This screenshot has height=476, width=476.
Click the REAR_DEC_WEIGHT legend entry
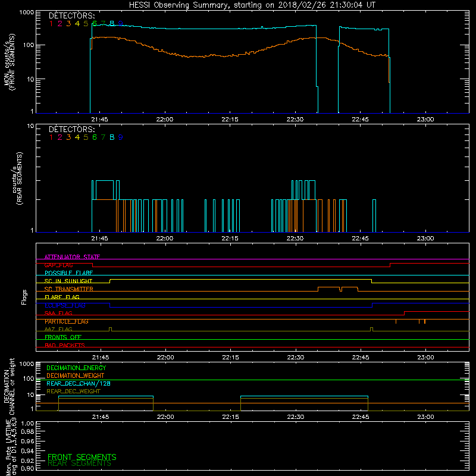coord(73,392)
